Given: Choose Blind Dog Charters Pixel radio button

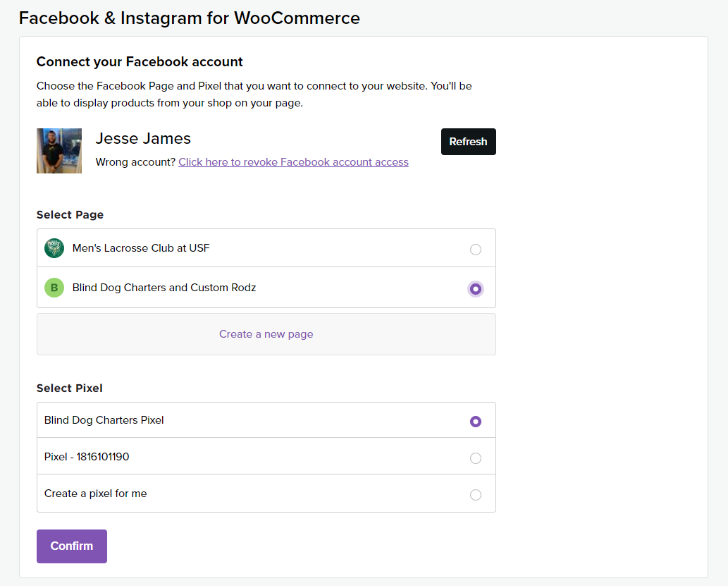Looking at the screenshot, I should pos(476,422).
